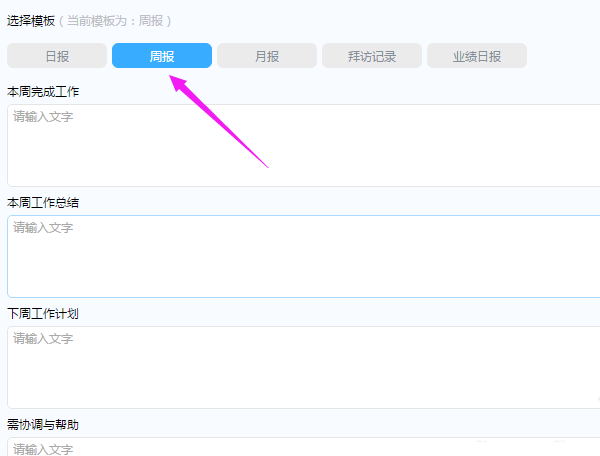This screenshot has width=600, height=456.
Task: Pick the 业绩日报 template
Action: click(477, 56)
